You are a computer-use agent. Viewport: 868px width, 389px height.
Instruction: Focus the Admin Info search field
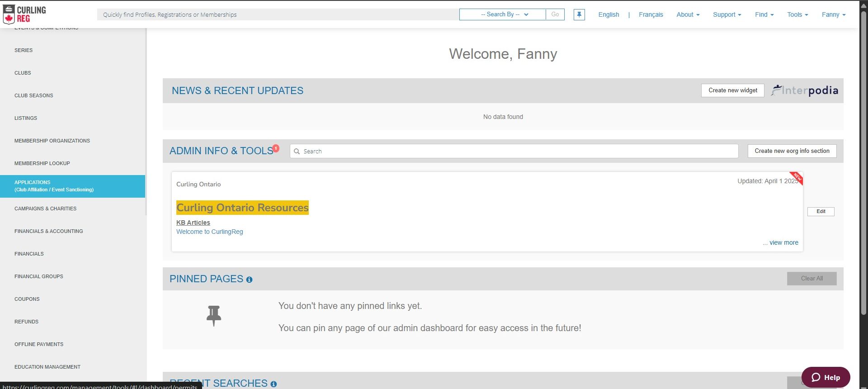514,151
